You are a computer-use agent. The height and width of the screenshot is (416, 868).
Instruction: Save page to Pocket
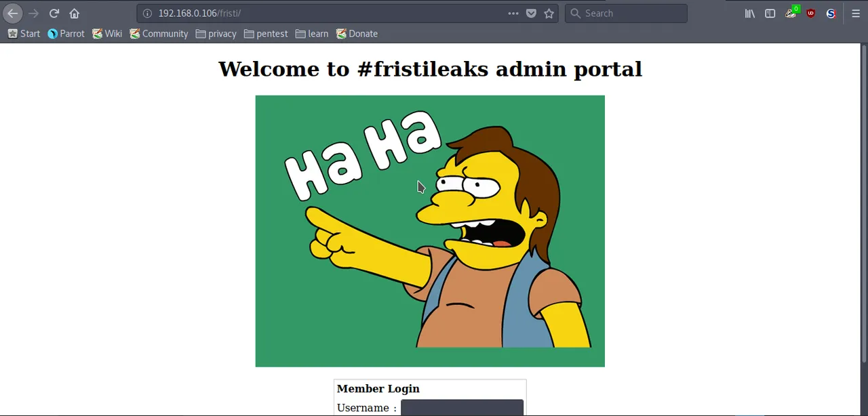[x=532, y=13]
